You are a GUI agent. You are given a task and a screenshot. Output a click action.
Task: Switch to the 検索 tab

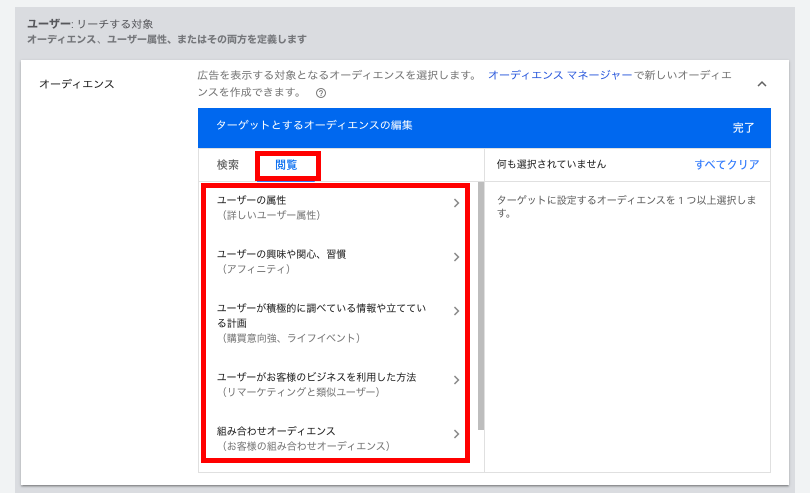pyautogui.click(x=228, y=165)
